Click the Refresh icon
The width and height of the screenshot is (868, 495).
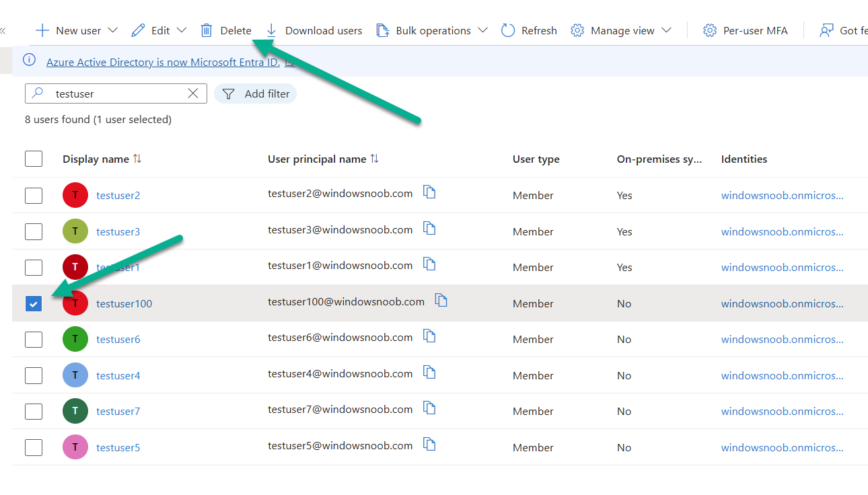(508, 30)
